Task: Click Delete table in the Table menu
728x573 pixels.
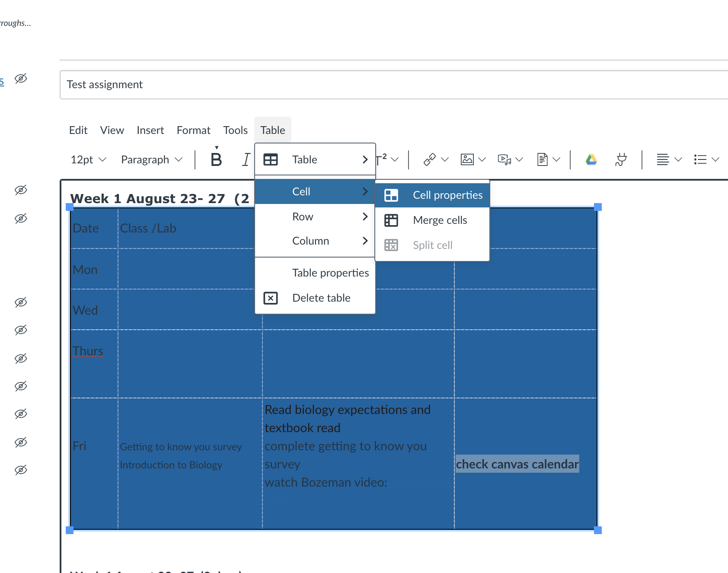Action: 321,298
